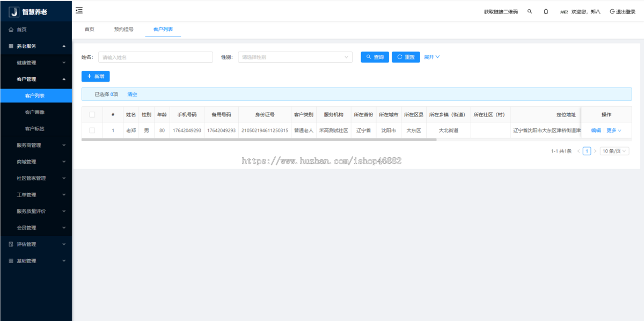Click the ID number 210502194611250315
Viewport: 644px width, 321px height.
[x=265, y=130]
